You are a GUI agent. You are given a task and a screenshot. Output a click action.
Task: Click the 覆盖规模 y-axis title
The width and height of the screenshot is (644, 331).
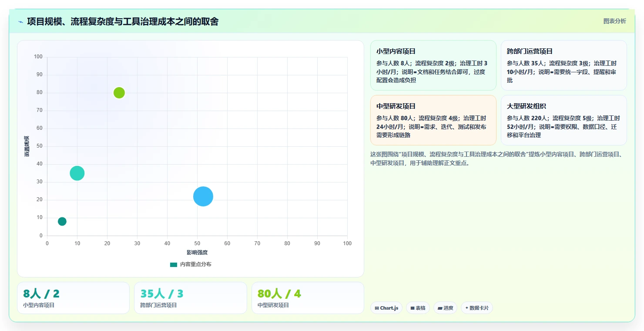pos(27,146)
